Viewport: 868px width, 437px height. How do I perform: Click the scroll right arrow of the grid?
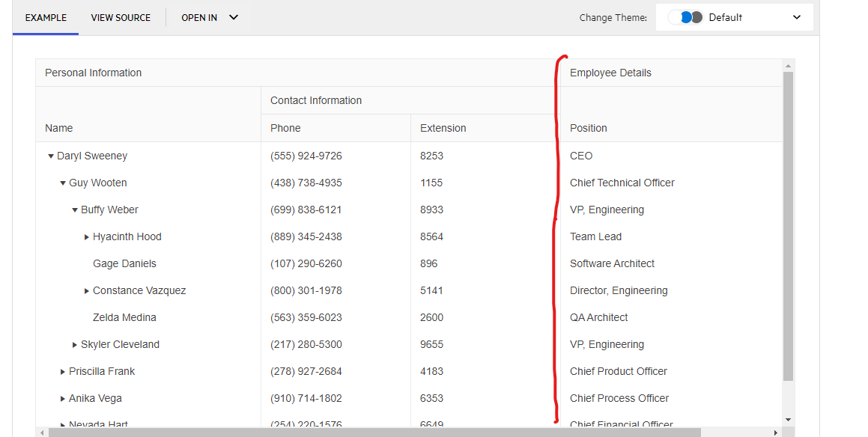tap(775, 433)
